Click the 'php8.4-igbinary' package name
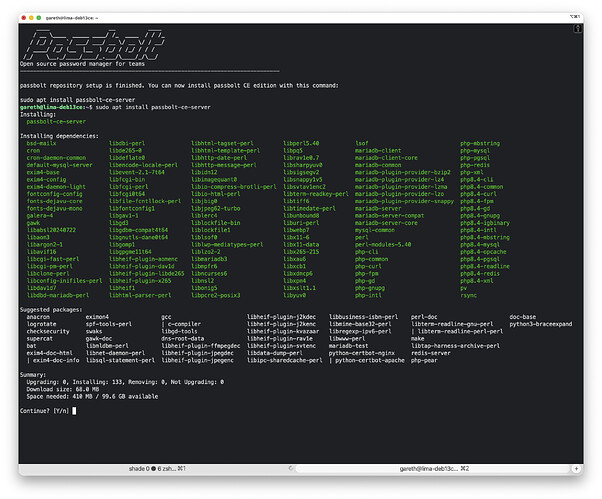Image resolution: width=602 pixels, height=499 pixels. click(x=485, y=223)
